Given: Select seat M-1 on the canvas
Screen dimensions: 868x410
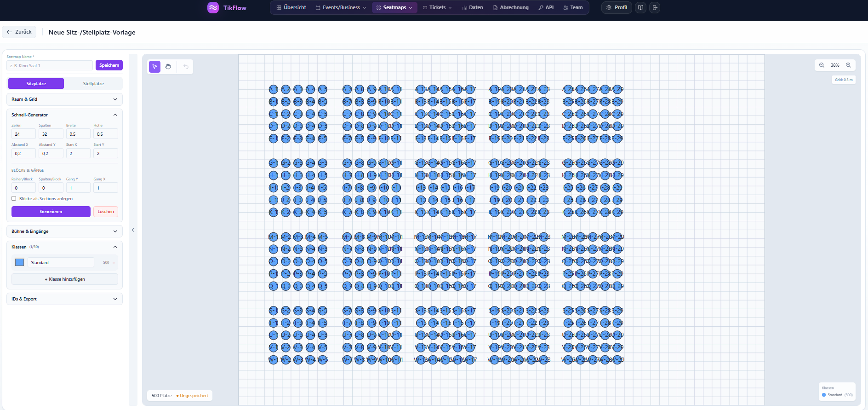Looking at the screenshot, I should [x=273, y=237].
